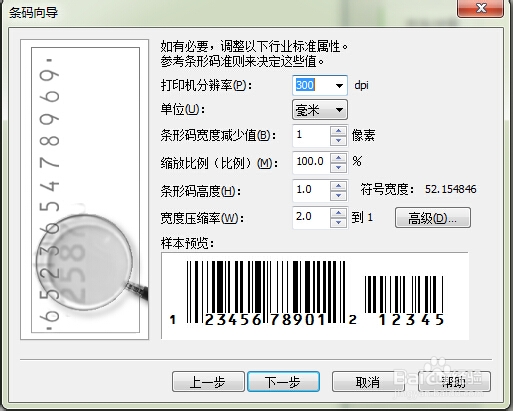Screen dimensions: 513x411
Task: Click the 单位(U) label
Action: (x=182, y=109)
